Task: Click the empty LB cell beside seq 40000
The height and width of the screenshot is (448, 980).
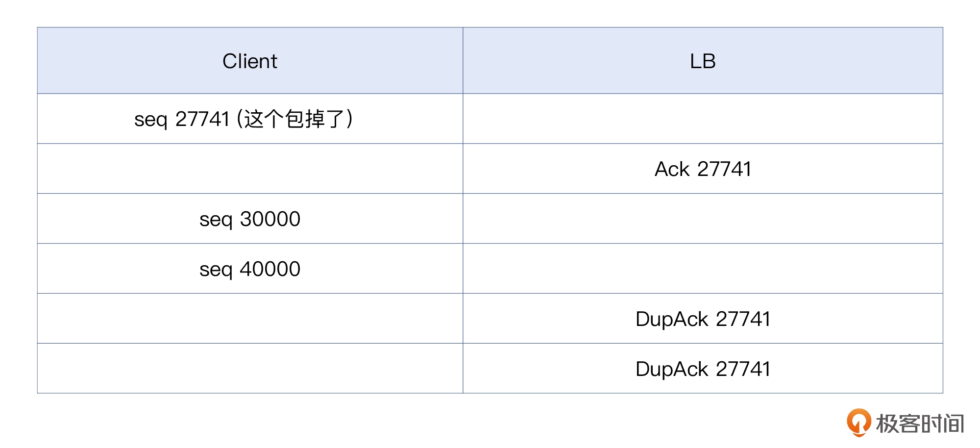Action: point(703,269)
